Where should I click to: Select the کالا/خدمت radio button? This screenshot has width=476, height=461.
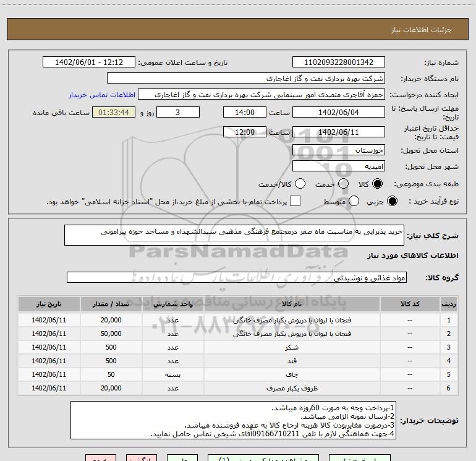(x=300, y=184)
